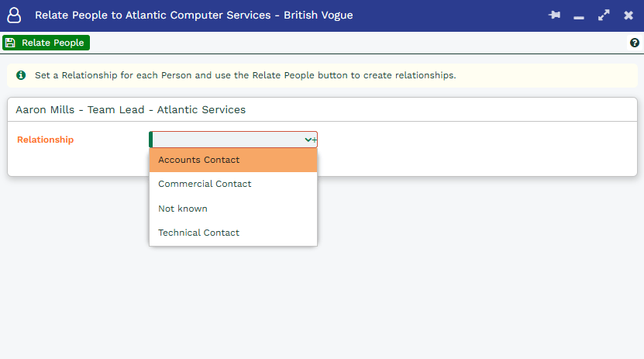Click the plus icon beside Relationship chevron

point(315,140)
